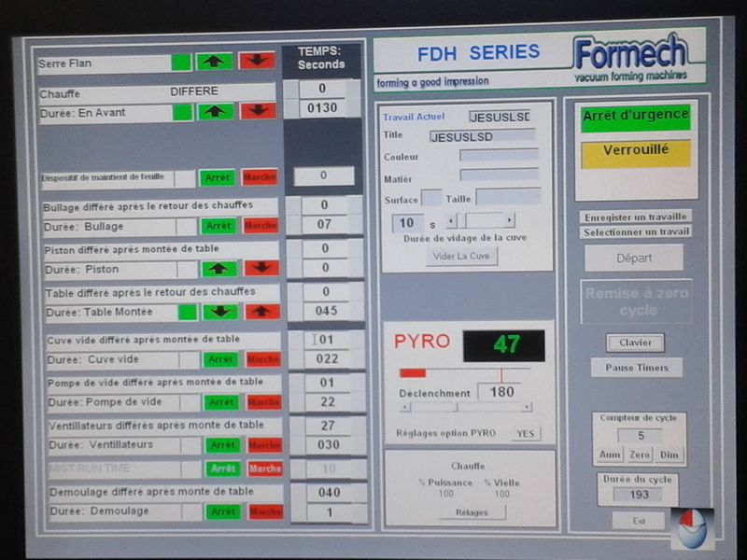Viewport: 747px width, 560px height.
Task: Click right arrow of the Déclenchement slider
Action: pos(527,407)
